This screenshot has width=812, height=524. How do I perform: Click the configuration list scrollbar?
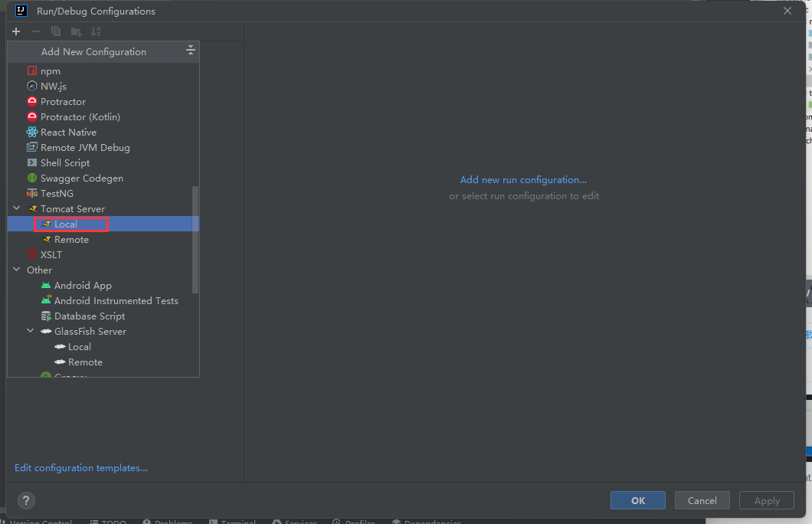tap(195, 239)
